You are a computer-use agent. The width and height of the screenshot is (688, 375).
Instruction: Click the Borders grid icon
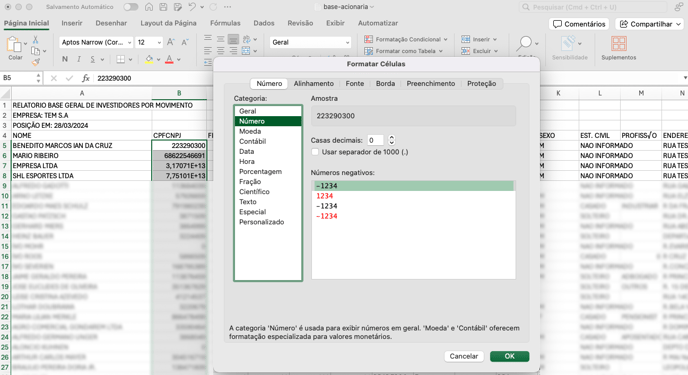120,59
